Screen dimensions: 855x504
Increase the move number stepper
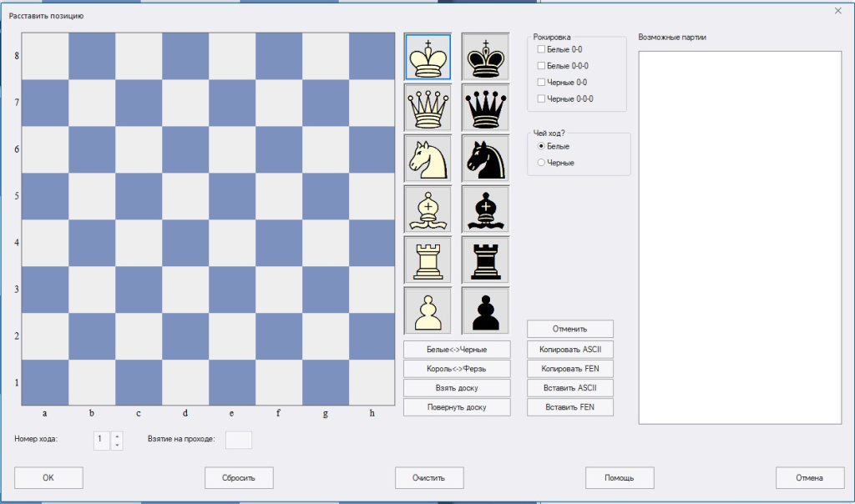(x=117, y=436)
